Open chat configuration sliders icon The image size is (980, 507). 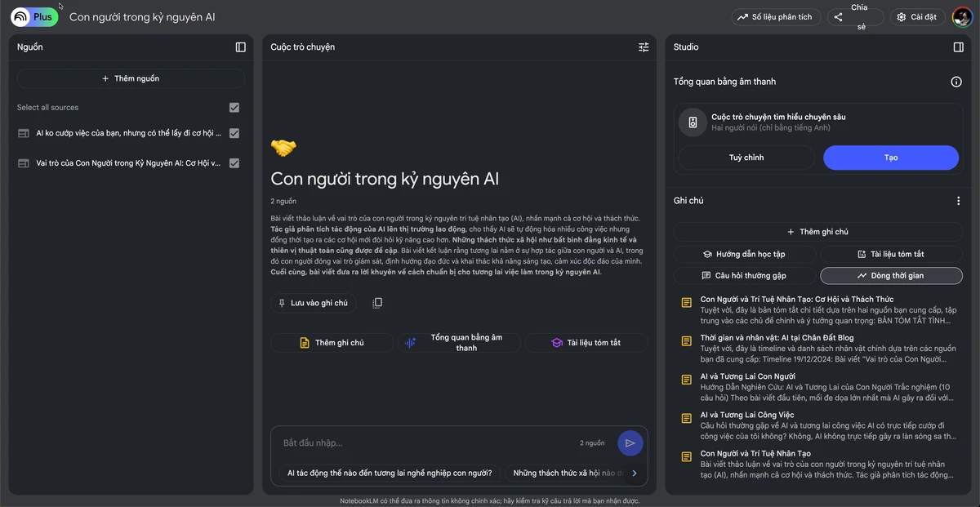tap(644, 47)
